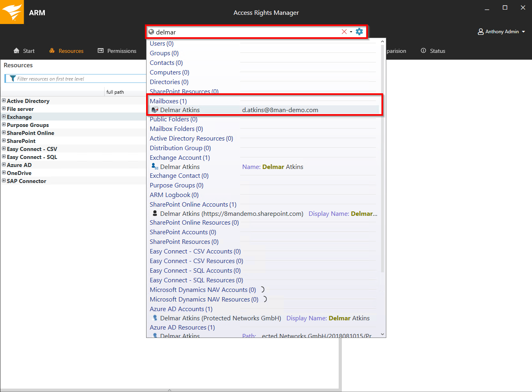Click the SharePoint Online account user icon
532x392 pixels.
[155, 213]
